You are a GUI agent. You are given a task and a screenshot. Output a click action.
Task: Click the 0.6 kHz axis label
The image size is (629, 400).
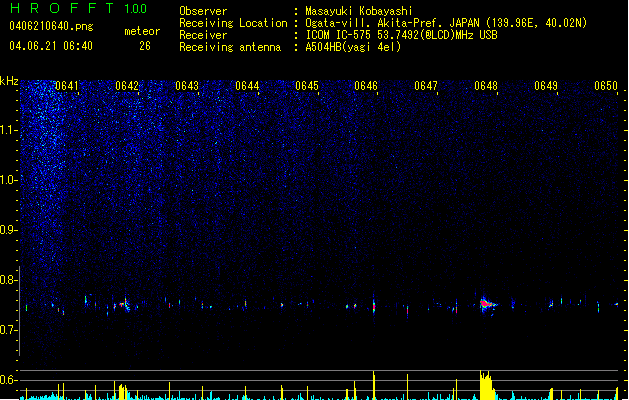point(8,380)
